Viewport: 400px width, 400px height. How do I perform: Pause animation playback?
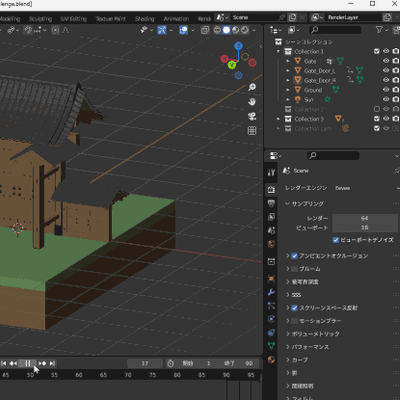(28, 363)
